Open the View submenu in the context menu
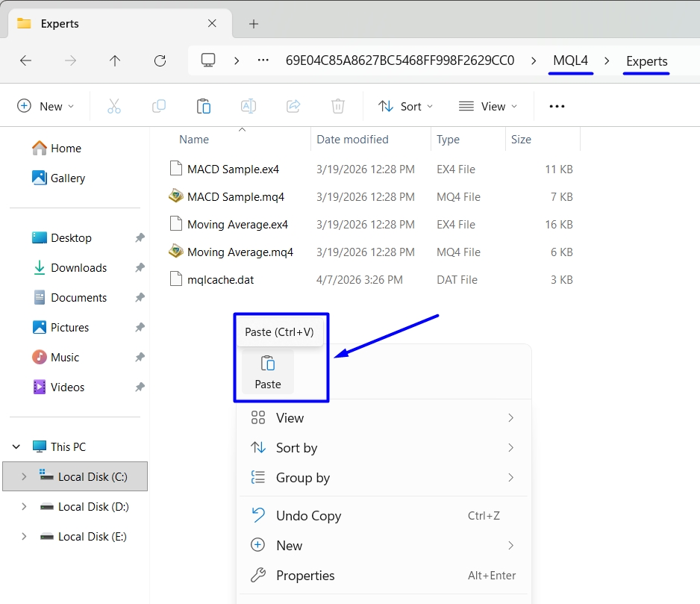This screenshot has width=700, height=604. click(384, 418)
